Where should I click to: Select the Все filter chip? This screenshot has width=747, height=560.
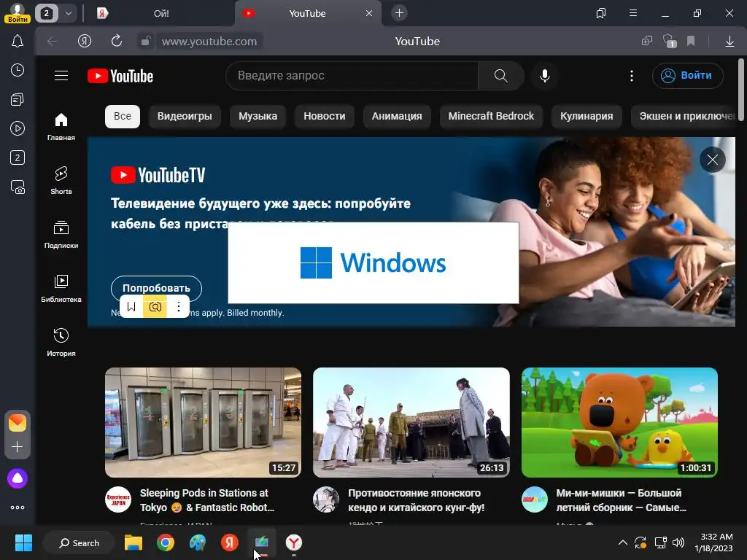click(x=123, y=116)
